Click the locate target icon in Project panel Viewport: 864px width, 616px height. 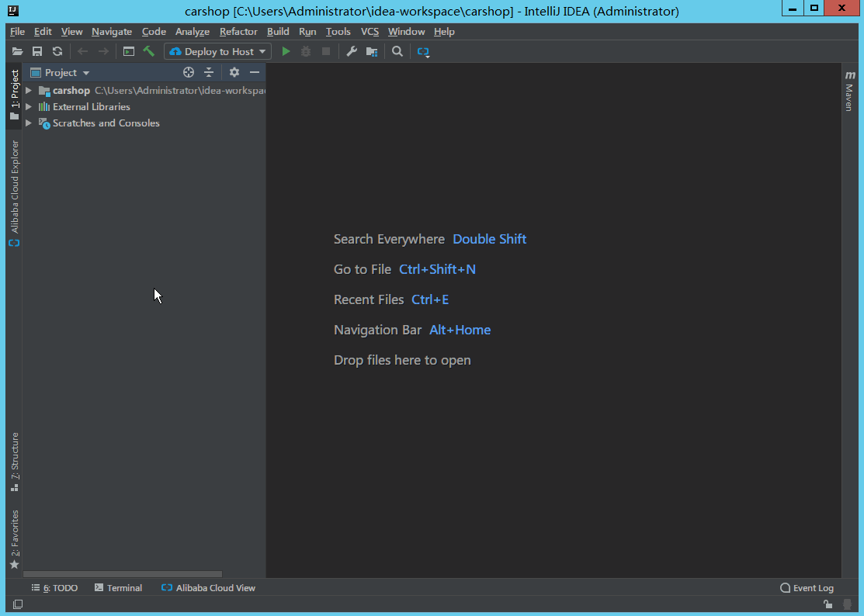point(188,72)
